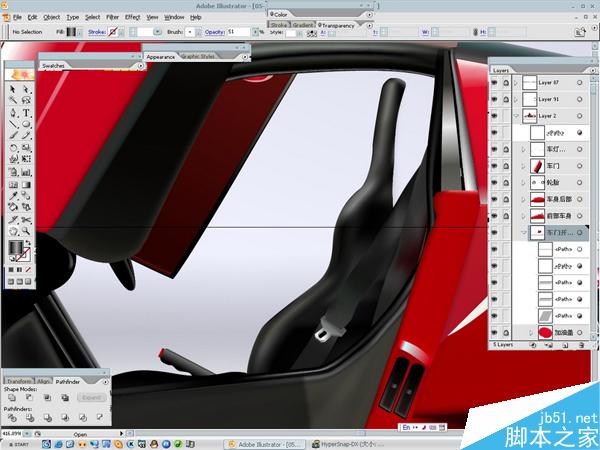Expand the 前部车身 sublayer triangle
This screenshot has width=600, height=450.
click(x=524, y=216)
